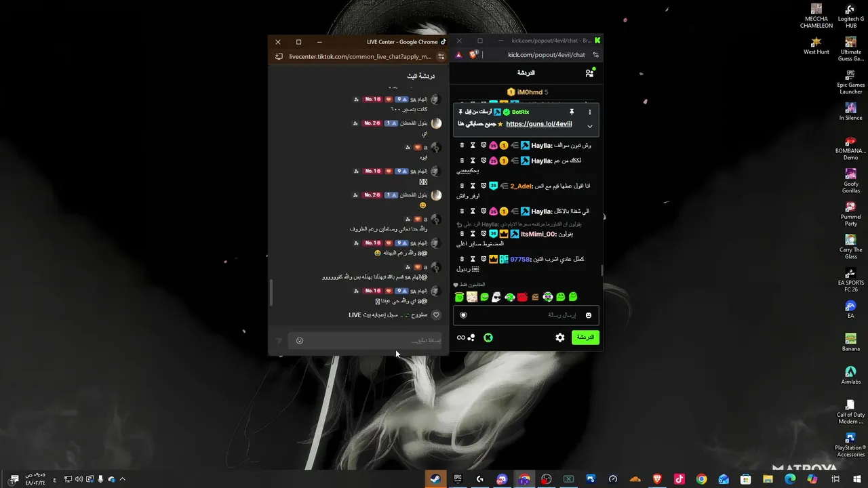Delete Haylla's message ending in سوالف
This screenshot has height=488, width=868.
point(462,145)
